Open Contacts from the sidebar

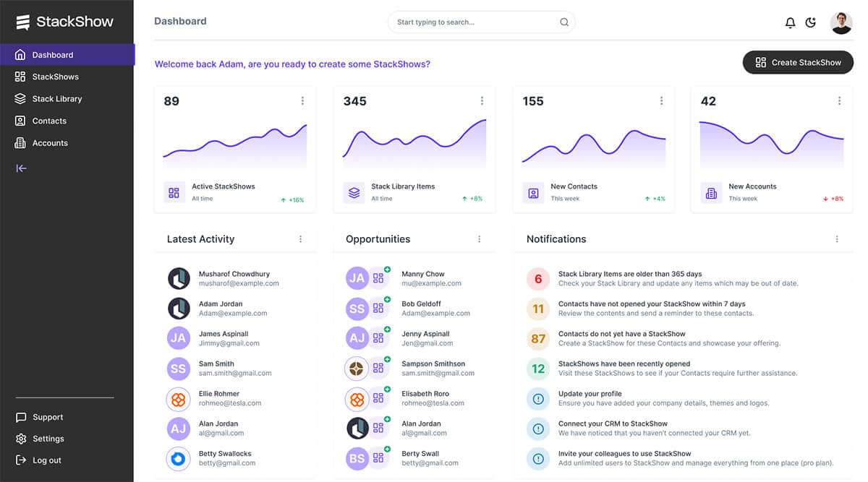[48, 120]
